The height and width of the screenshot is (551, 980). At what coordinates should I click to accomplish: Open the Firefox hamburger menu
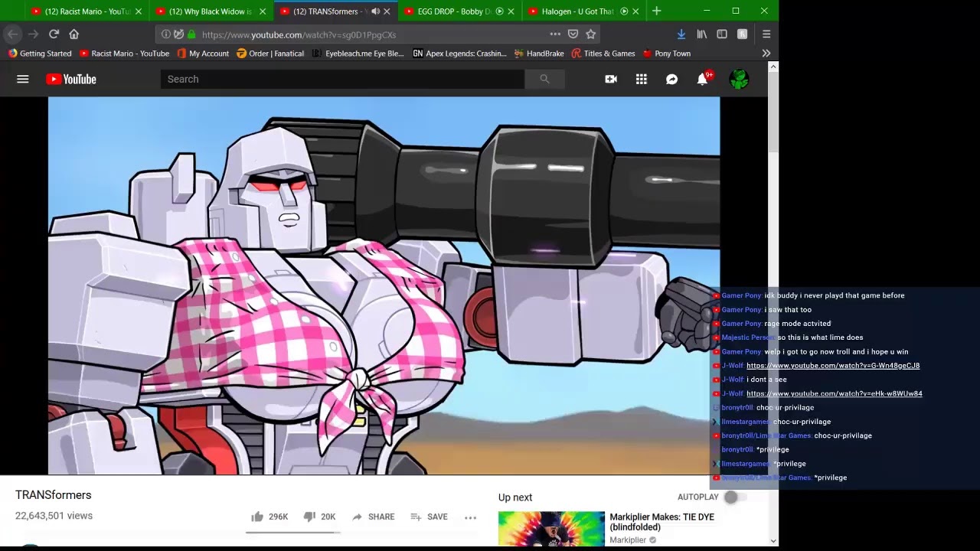[766, 34]
